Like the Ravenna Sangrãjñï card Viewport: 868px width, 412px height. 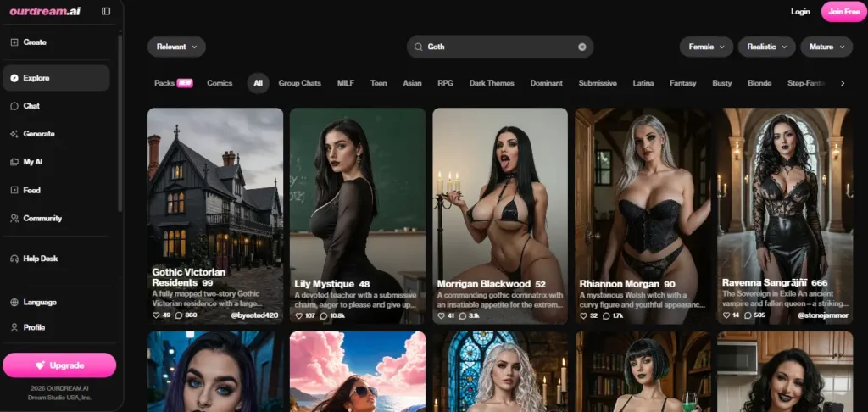click(726, 315)
